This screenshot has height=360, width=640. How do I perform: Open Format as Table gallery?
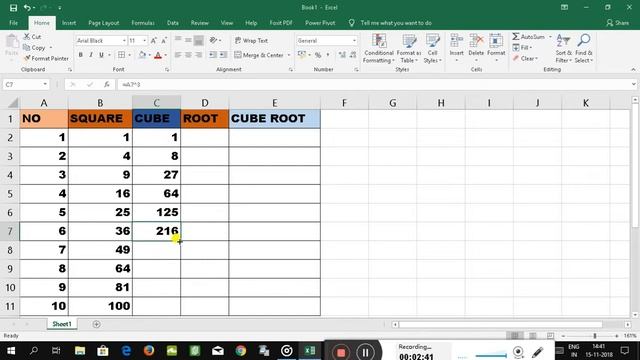click(x=409, y=48)
